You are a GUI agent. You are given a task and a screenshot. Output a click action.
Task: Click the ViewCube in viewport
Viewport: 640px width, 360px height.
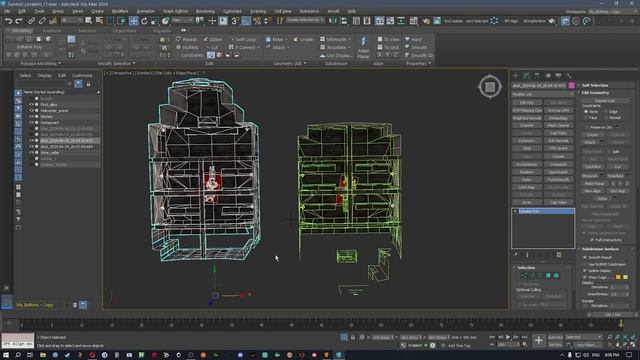click(x=490, y=87)
